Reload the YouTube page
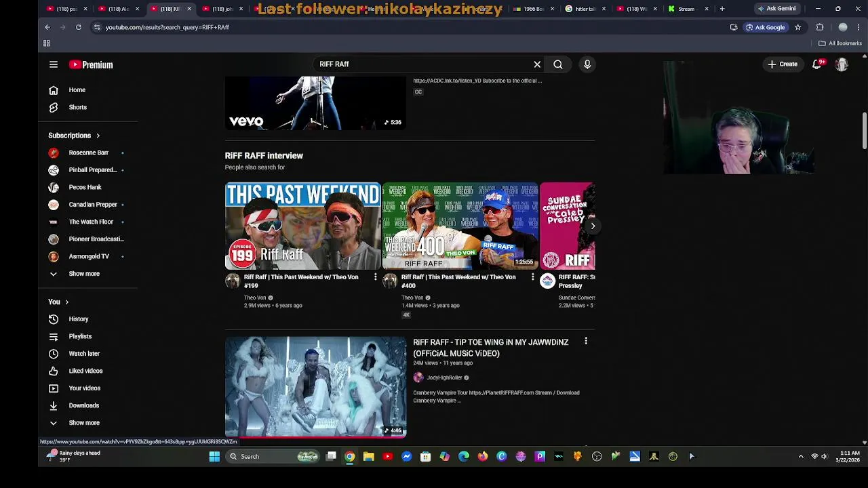 click(79, 27)
